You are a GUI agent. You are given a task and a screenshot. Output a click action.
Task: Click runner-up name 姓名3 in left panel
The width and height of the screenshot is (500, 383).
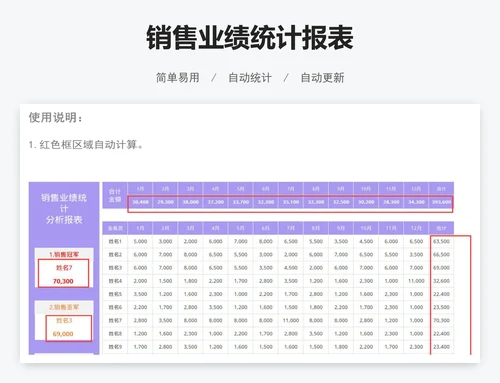pyautogui.click(x=64, y=321)
